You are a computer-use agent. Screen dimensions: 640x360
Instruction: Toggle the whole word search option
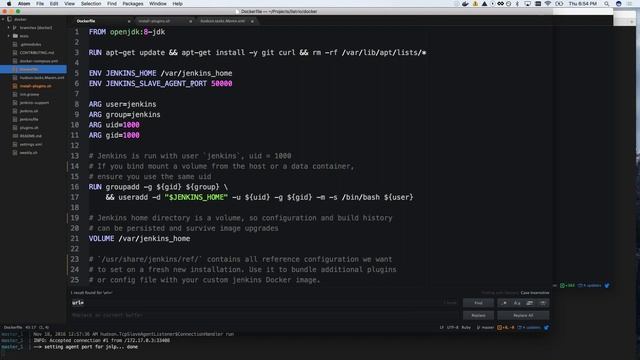[x=543, y=303]
